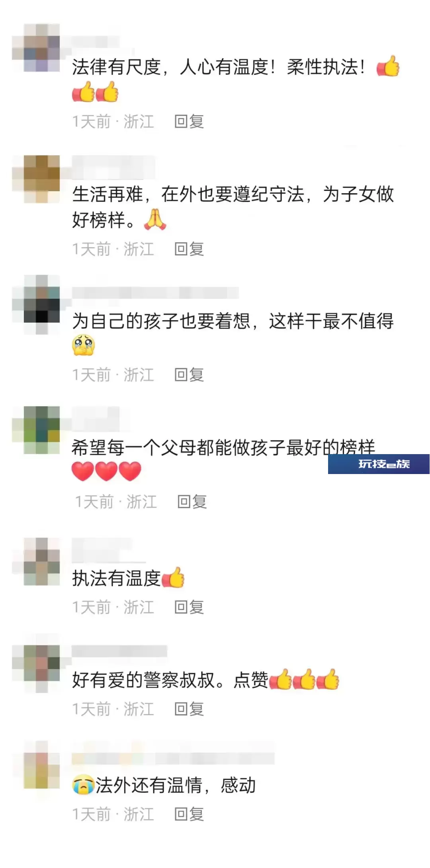Click the teary face emoji
The width and height of the screenshot is (430, 868).
click(x=83, y=345)
